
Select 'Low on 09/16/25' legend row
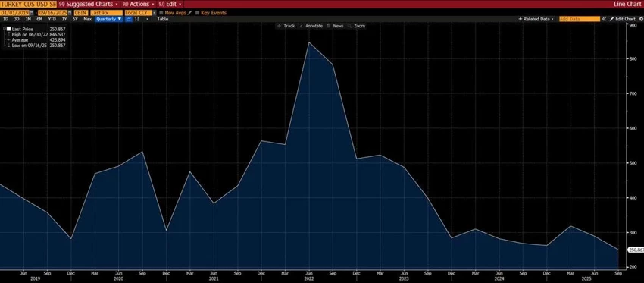(x=36, y=46)
